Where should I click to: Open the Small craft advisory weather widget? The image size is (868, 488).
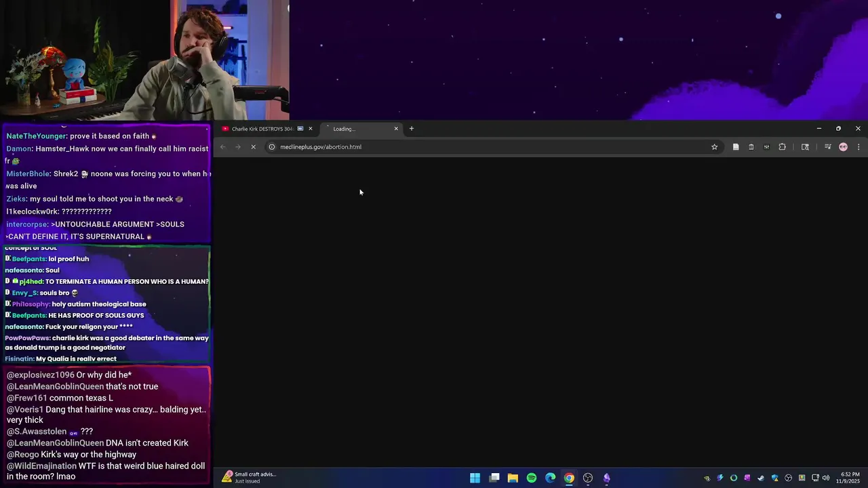249,477
